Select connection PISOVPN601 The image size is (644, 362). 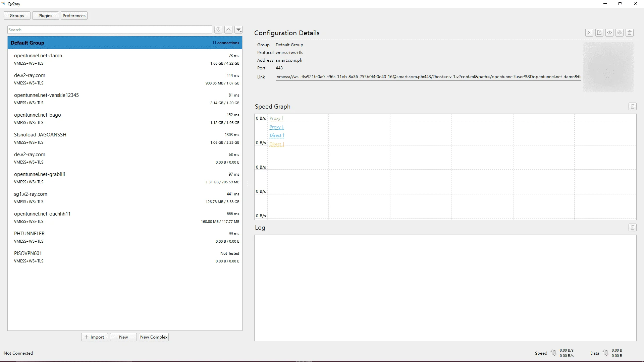125,257
